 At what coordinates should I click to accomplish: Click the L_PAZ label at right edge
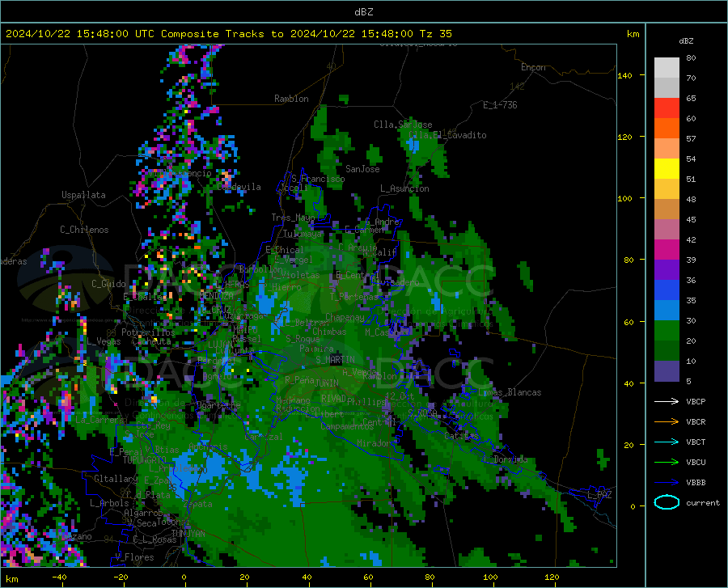coord(599,495)
